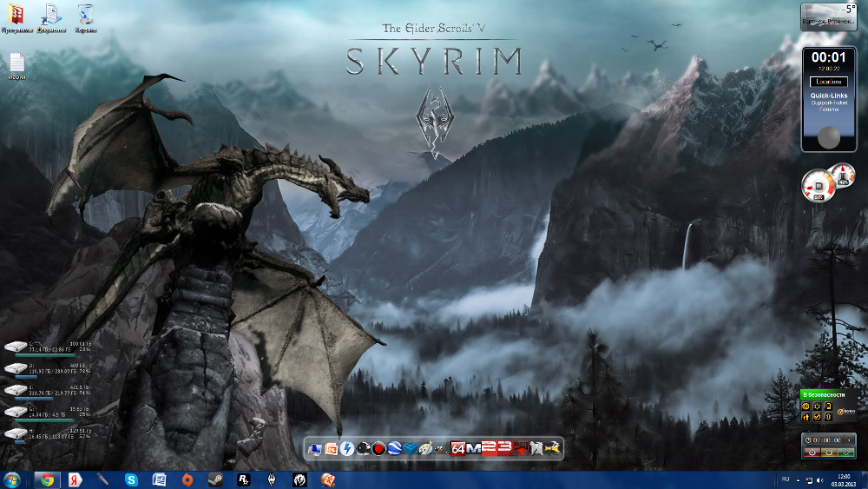Open the weather gadget showing -5°

pos(828,17)
